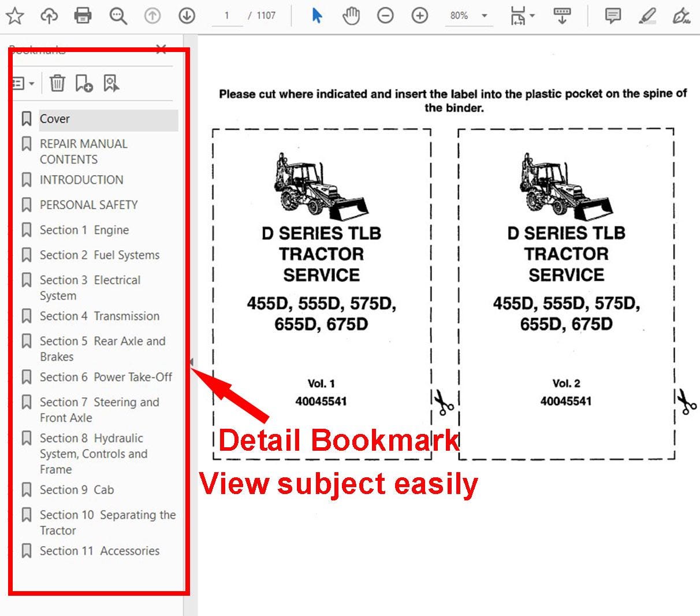
Task: Collapse the bookmarks pane with side arrow
Action: tap(191, 362)
